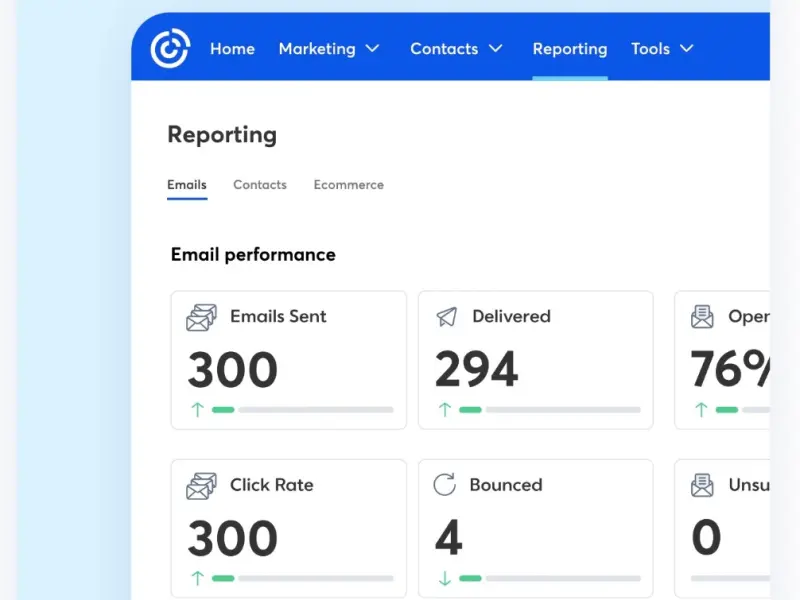This screenshot has height=600, width=800.
Task: Click the Emails Sent envelopes icon
Action: pos(201,317)
